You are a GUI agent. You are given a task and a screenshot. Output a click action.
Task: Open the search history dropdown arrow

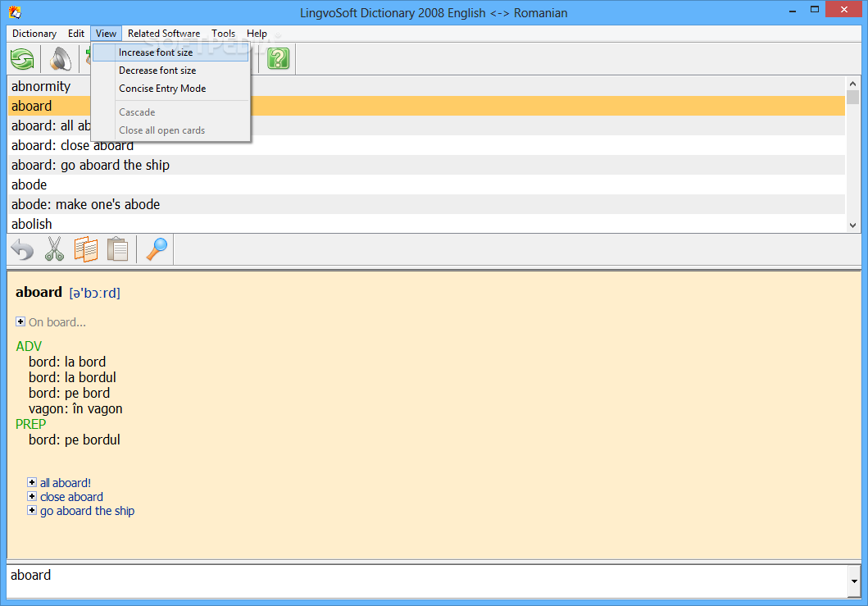pos(854,581)
